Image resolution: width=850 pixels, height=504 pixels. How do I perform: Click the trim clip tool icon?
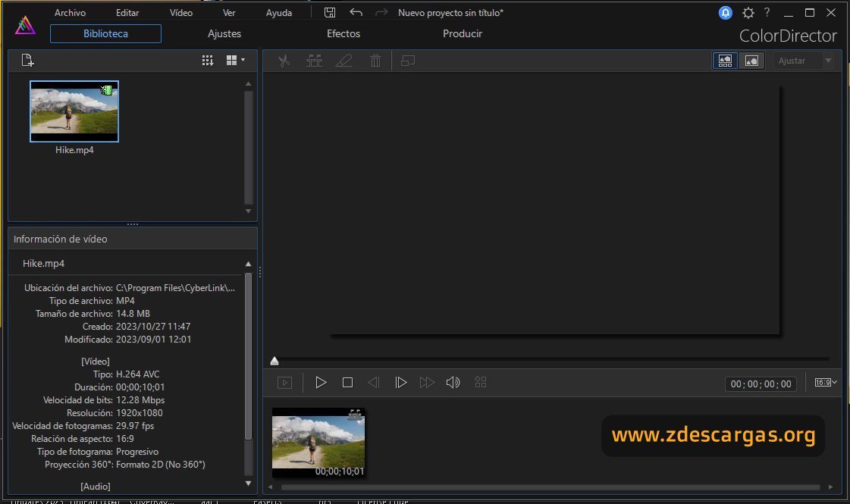314,61
